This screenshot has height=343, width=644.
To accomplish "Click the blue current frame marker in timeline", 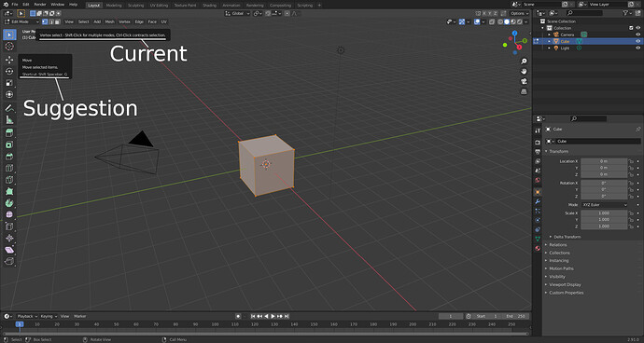I will (x=20, y=324).
